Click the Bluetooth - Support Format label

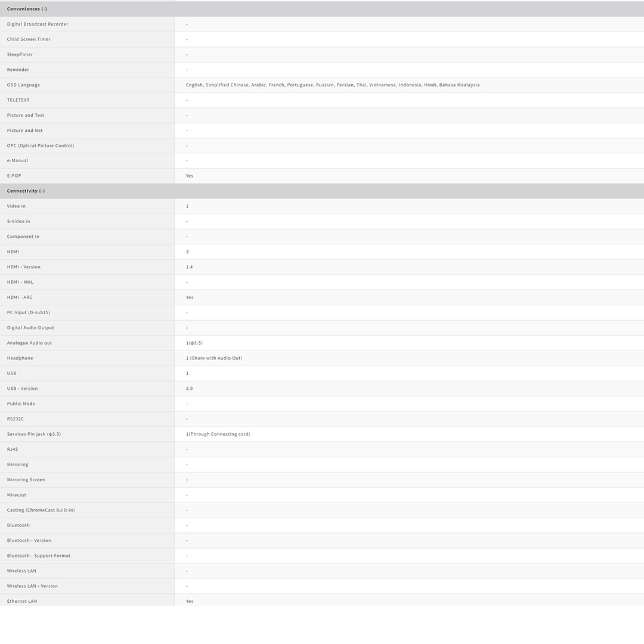[x=39, y=556]
